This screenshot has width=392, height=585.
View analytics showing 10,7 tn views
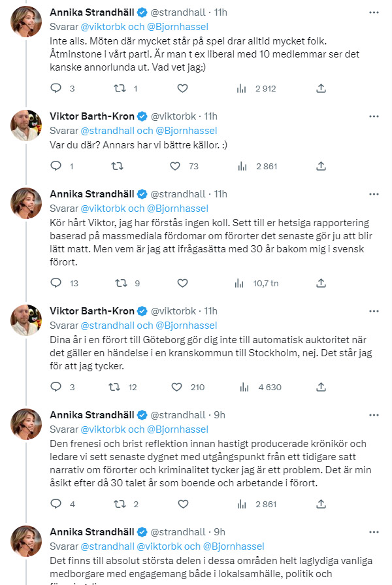(240, 283)
